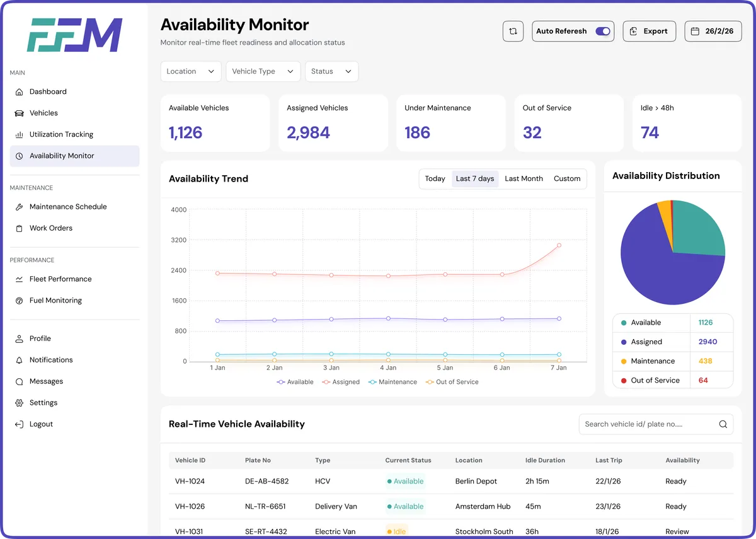
Task: Select the Today tab in Availability Trend
Action: pyautogui.click(x=435, y=178)
